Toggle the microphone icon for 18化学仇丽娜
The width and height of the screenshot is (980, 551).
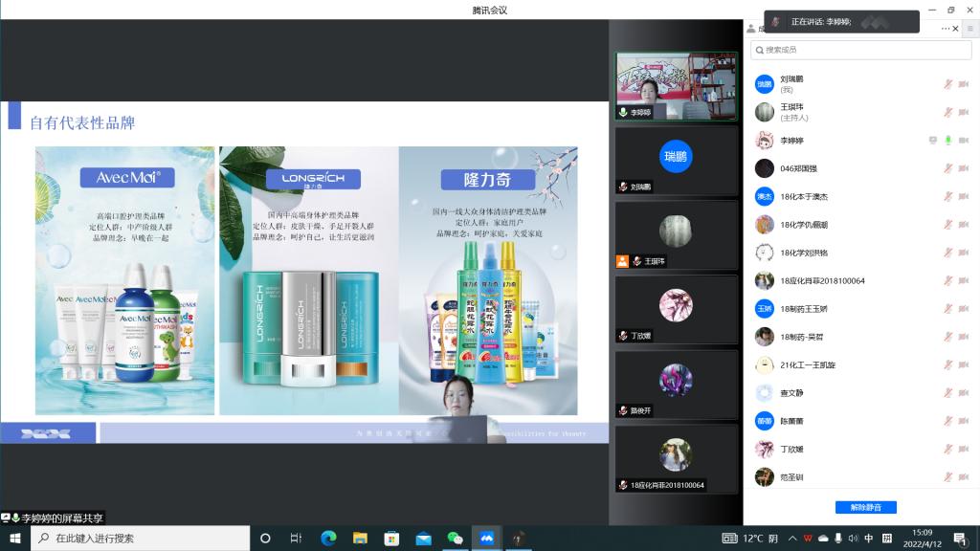(x=947, y=225)
